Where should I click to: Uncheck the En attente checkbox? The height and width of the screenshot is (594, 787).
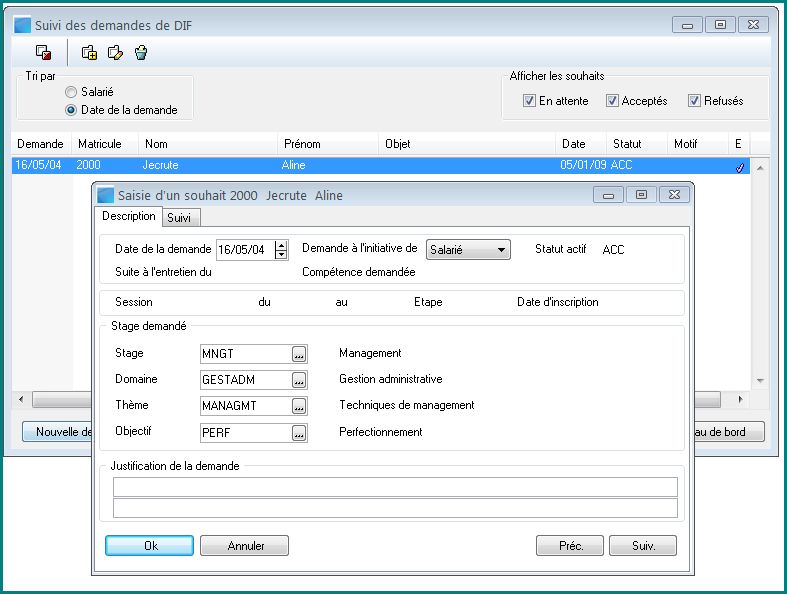coord(530,101)
